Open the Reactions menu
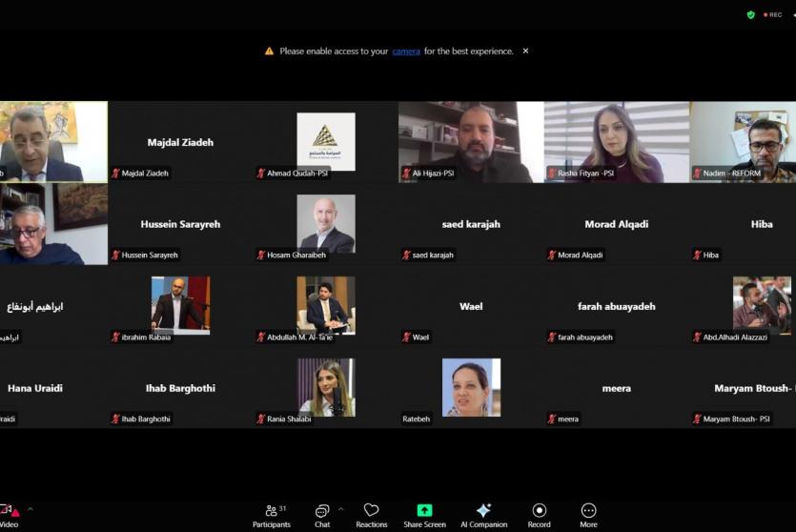 point(372,515)
